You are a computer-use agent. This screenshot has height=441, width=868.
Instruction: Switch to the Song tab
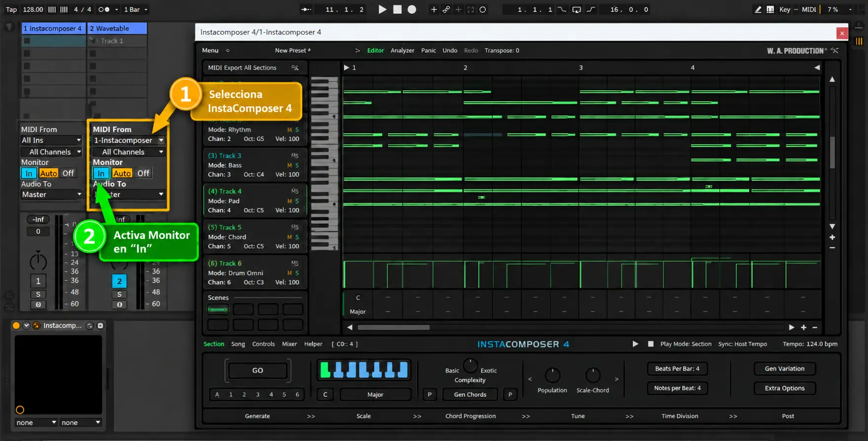pyautogui.click(x=238, y=344)
